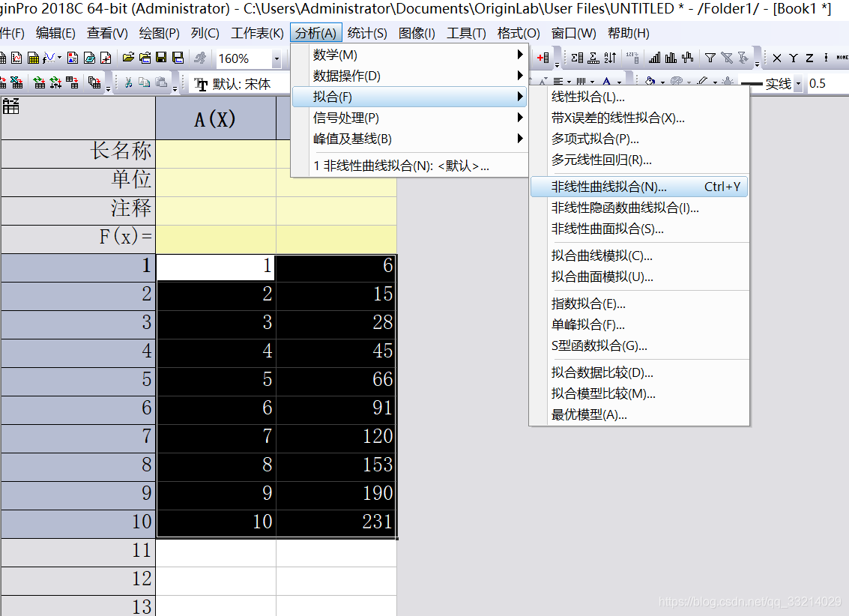This screenshot has height=616, width=849.
Task: Click the Fill Color bucket icon
Action: click(x=650, y=82)
